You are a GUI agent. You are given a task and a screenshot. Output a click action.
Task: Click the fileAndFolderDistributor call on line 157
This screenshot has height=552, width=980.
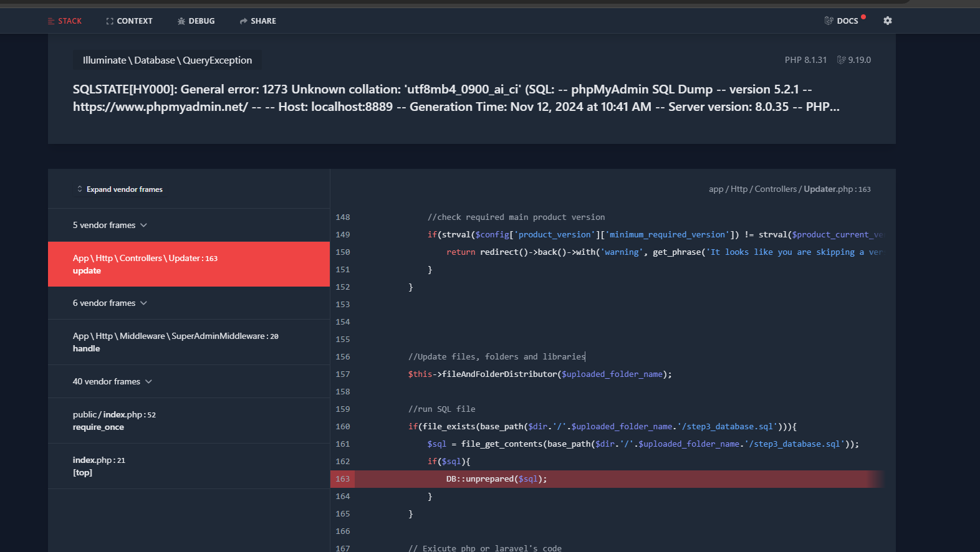540,374
